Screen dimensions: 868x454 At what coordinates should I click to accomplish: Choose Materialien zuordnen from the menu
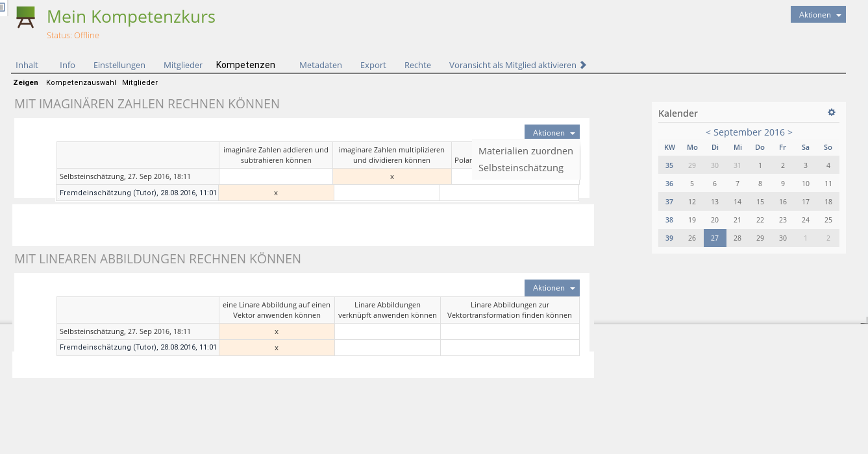click(x=525, y=151)
